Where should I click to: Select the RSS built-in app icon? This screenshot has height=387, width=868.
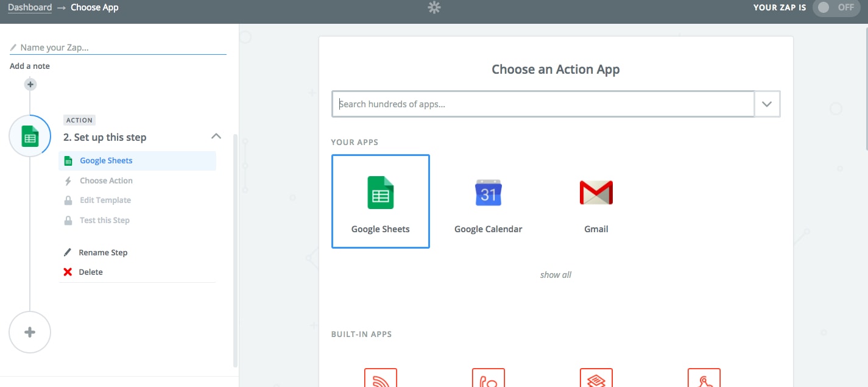pos(381,378)
